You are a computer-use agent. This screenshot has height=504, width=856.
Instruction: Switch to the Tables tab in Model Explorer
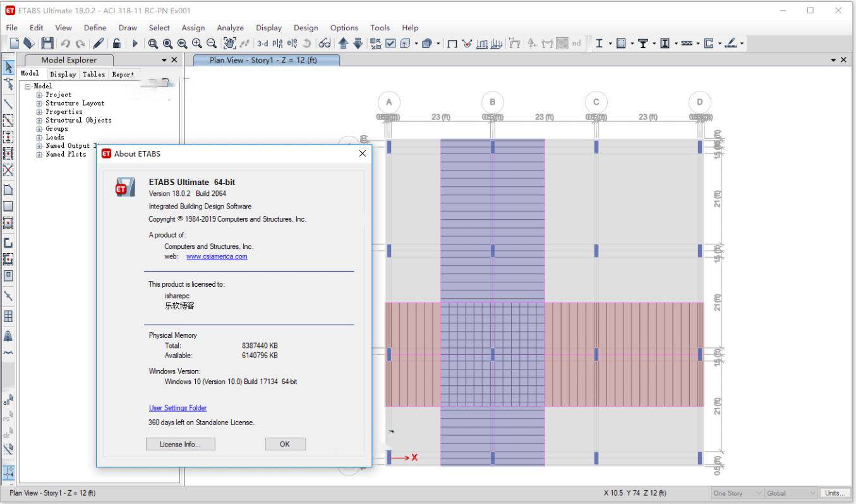93,74
